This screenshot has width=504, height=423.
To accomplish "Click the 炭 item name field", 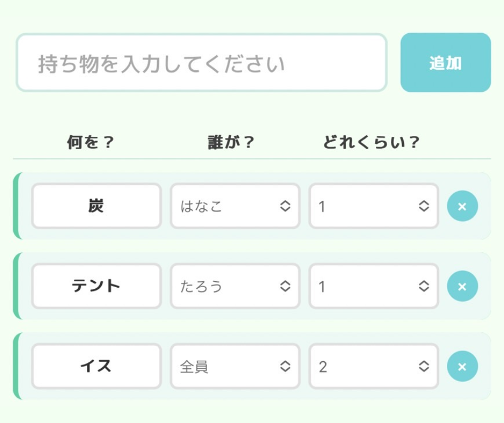I will click(x=97, y=206).
